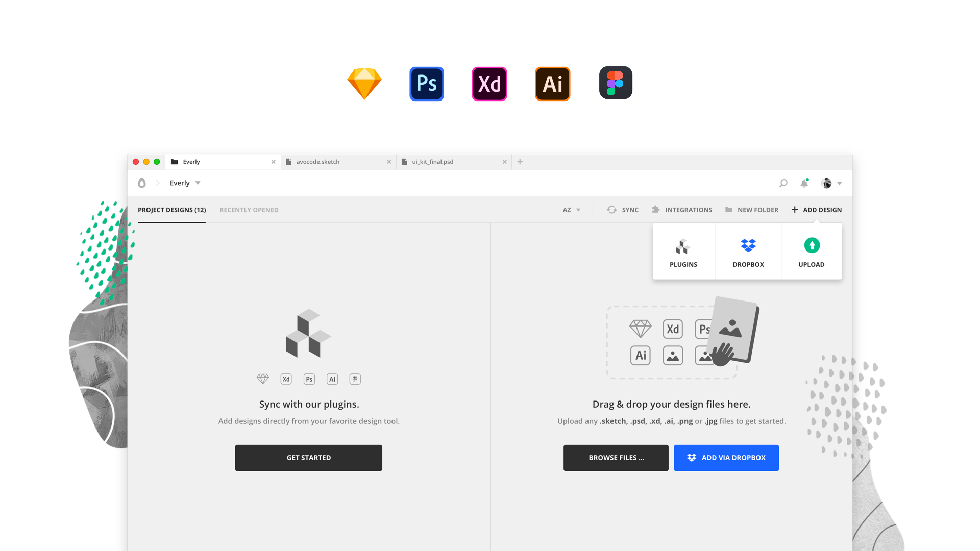This screenshot has height=551, width=980.
Task: Click Sketch diamond in drop zone
Action: [641, 329]
